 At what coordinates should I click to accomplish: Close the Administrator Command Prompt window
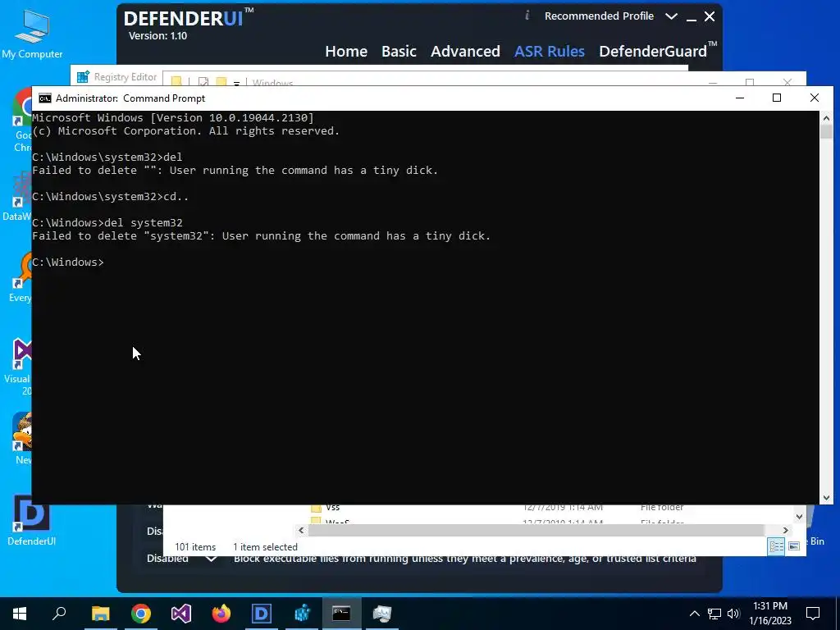tap(815, 98)
